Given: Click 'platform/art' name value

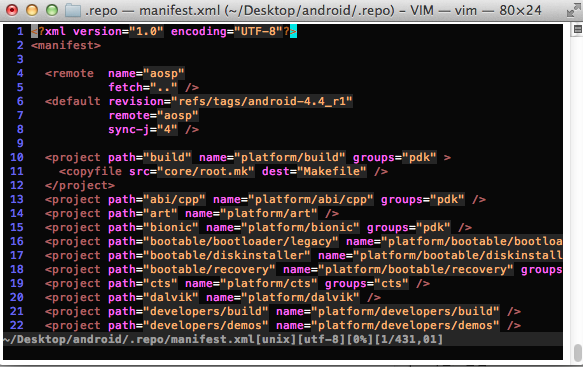Looking at the screenshot, I should (x=269, y=213).
